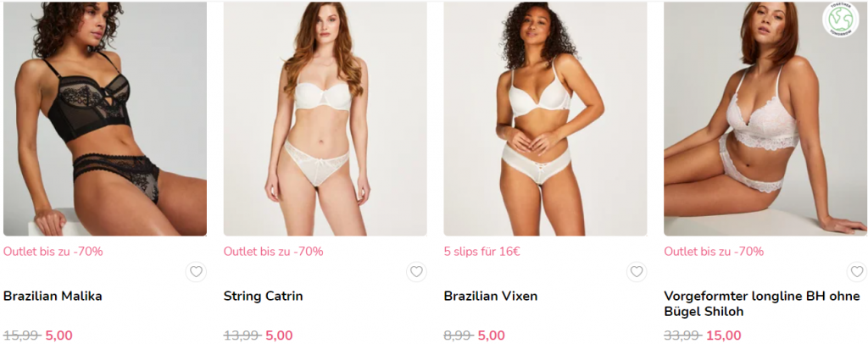Viewport: 868px width, 344px height.
Task: Open Brazilian Malika product title
Action: pos(53,296)
